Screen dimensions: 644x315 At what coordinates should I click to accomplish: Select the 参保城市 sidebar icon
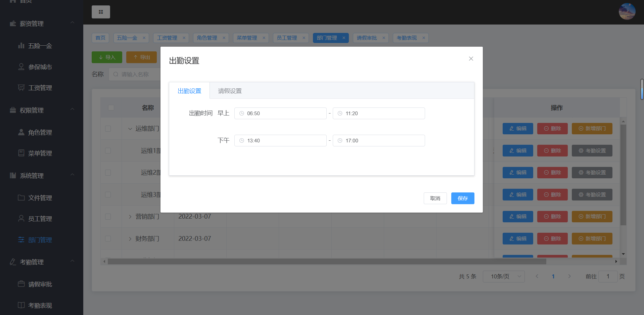[x=21, y=66]
